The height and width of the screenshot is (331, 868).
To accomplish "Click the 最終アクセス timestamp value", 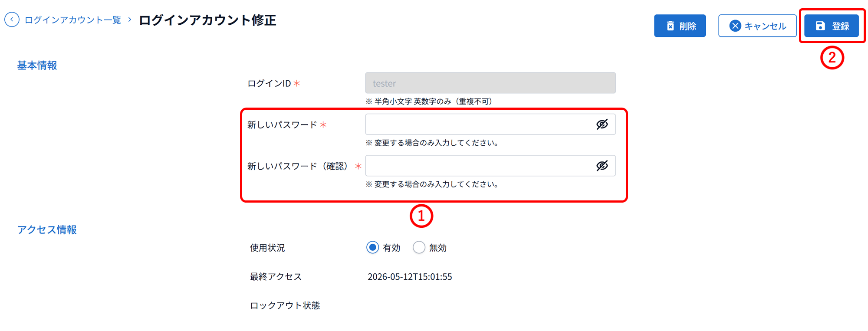I will [410, 277].
